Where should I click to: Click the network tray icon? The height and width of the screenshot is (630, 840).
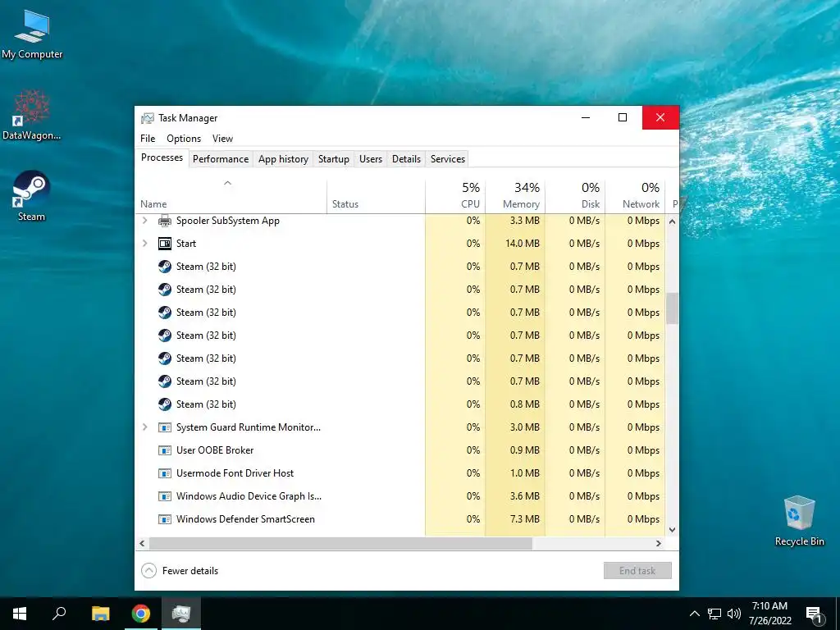pos(714,614)
